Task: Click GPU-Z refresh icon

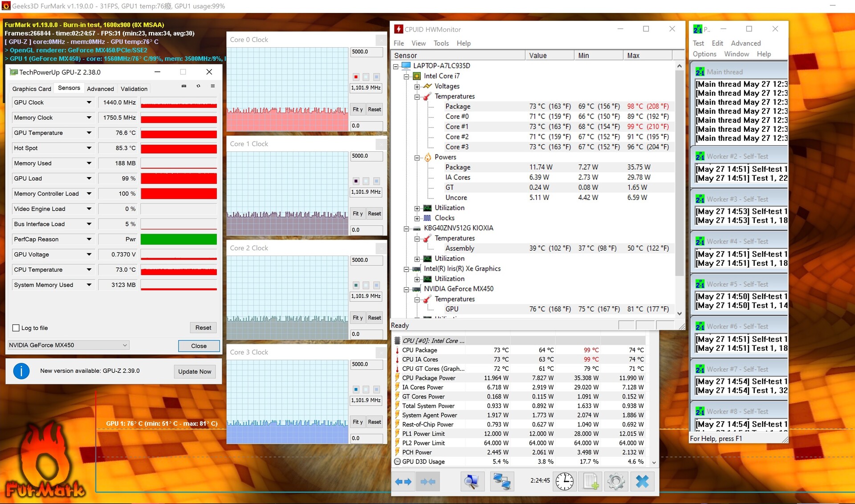Action: 198,86
